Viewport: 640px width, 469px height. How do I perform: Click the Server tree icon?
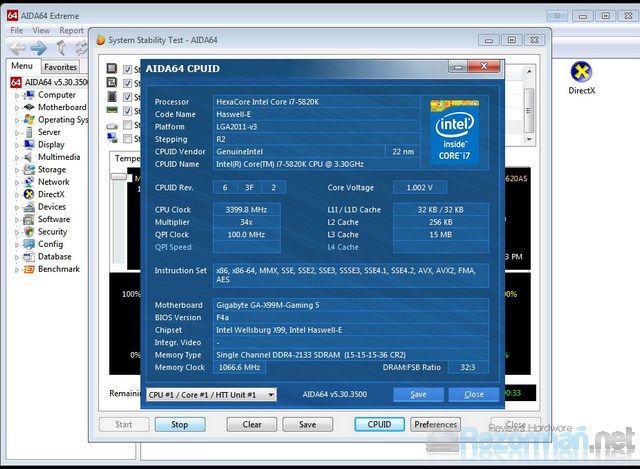pyautogui.click(x=29, y=132)
